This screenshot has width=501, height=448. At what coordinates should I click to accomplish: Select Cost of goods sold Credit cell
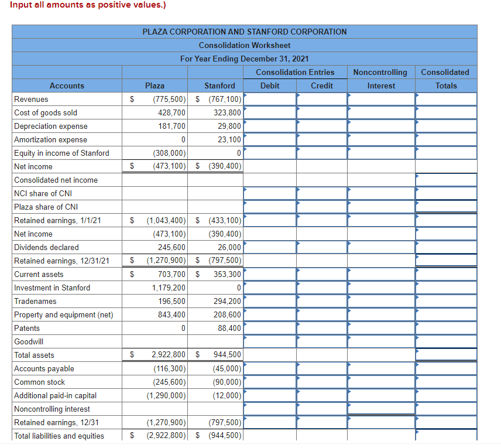pos(322,112)
